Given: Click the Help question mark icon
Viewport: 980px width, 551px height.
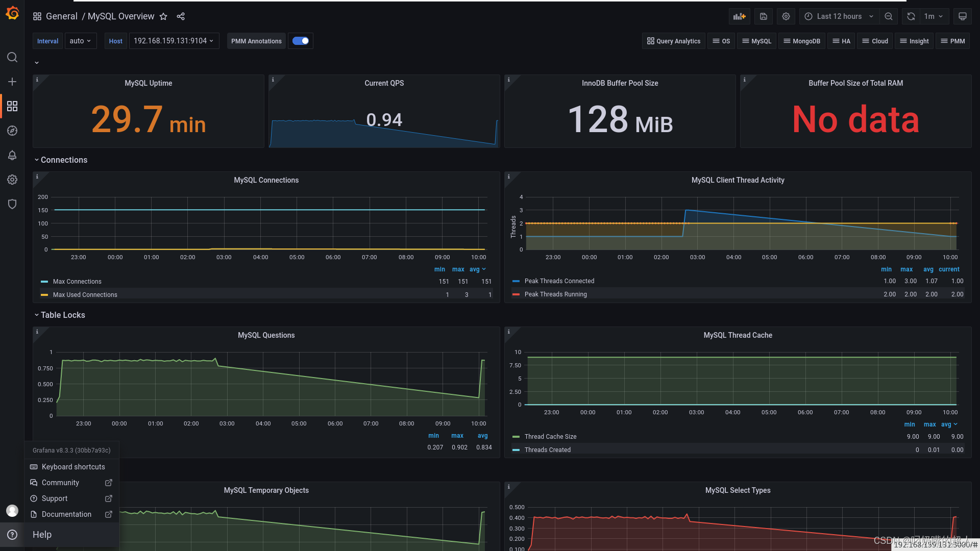Looking at the screenshot, I should (x=12, y=535).
